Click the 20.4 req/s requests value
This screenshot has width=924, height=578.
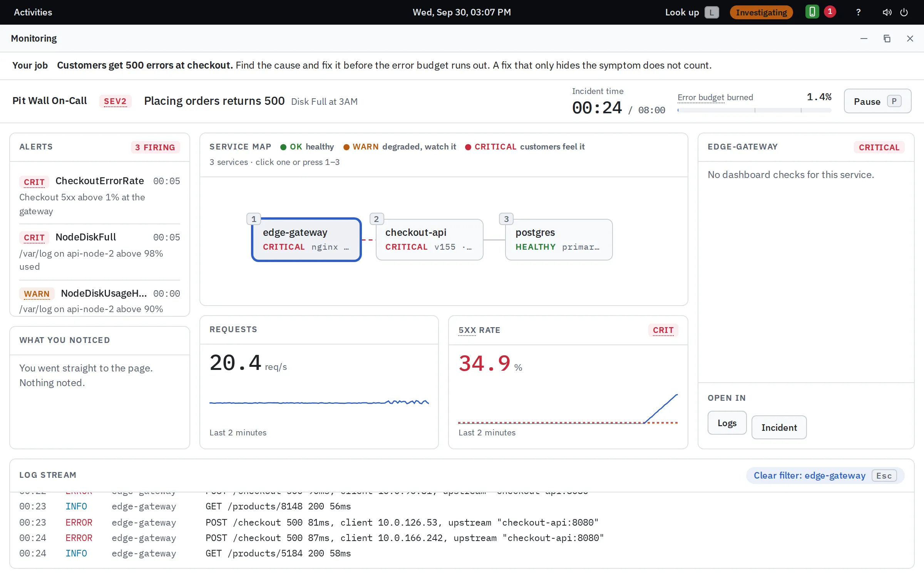coord(248,363)
